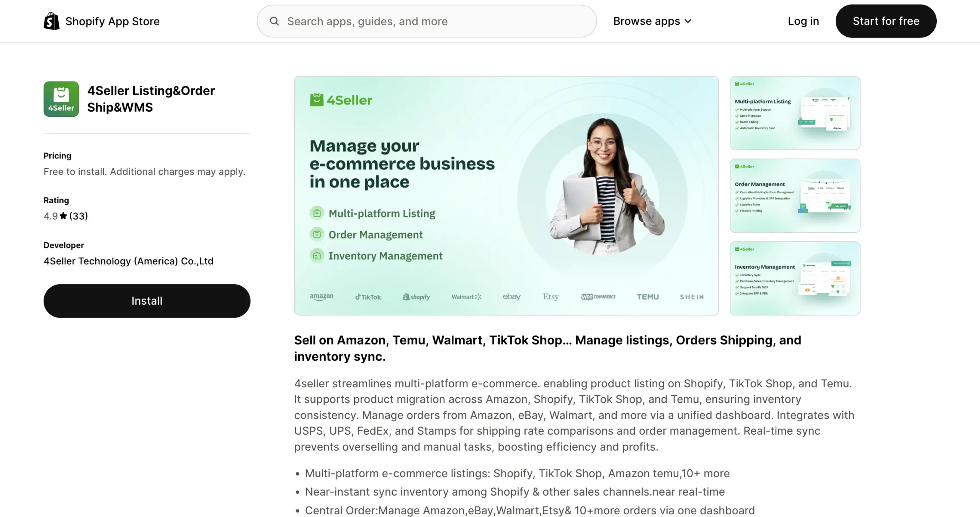Click the Start for free button
The height and width of the screenshot is (517, 980).
pos(886,21)
